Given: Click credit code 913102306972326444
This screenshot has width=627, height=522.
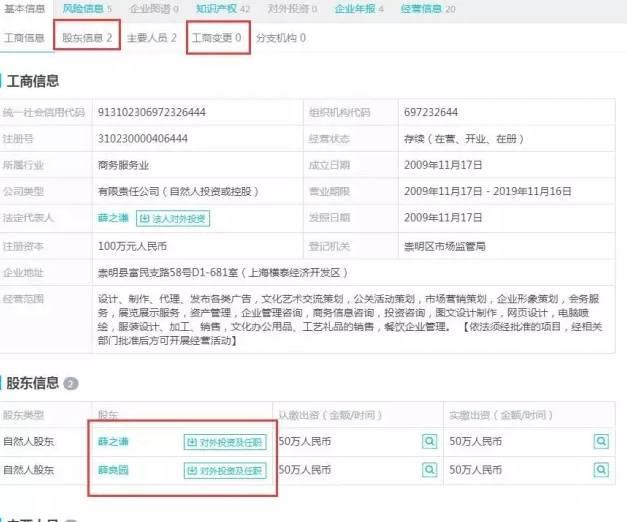Looking at the screenshot, I should coord(152,112).
